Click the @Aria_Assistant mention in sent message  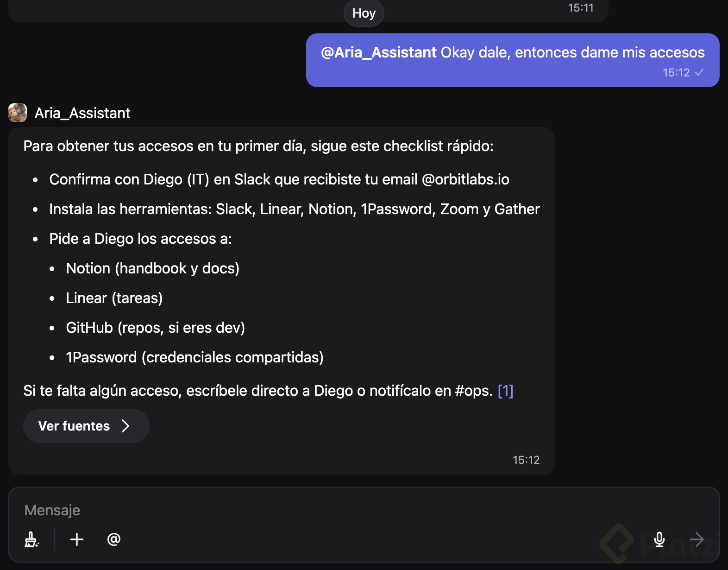tap(378, 52)
